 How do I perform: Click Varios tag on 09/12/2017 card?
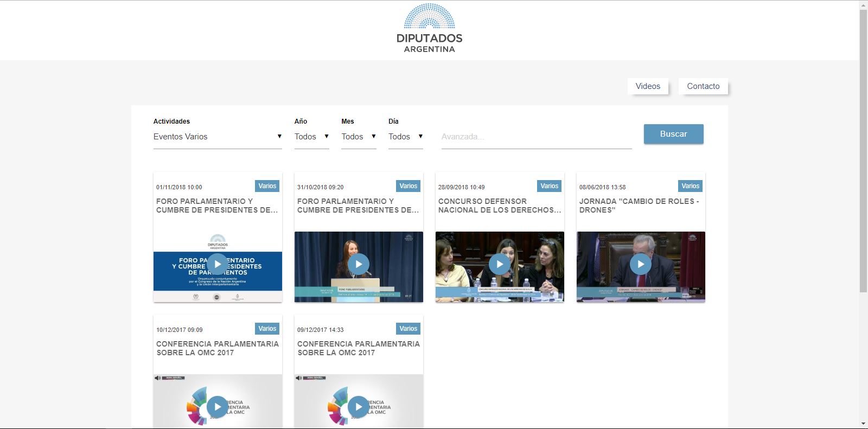point(409,329)
